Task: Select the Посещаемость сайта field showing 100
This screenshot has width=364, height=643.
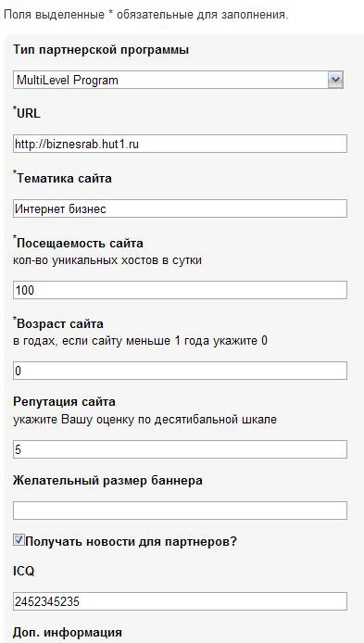Action: coord(180,290)
